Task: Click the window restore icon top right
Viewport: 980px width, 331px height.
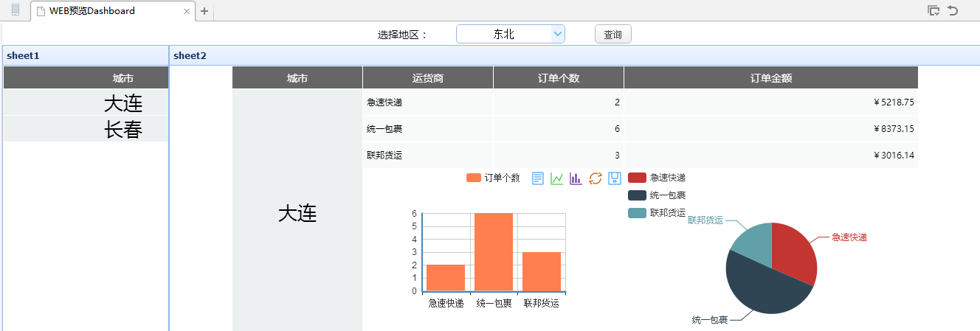Action: coord(934,10)
